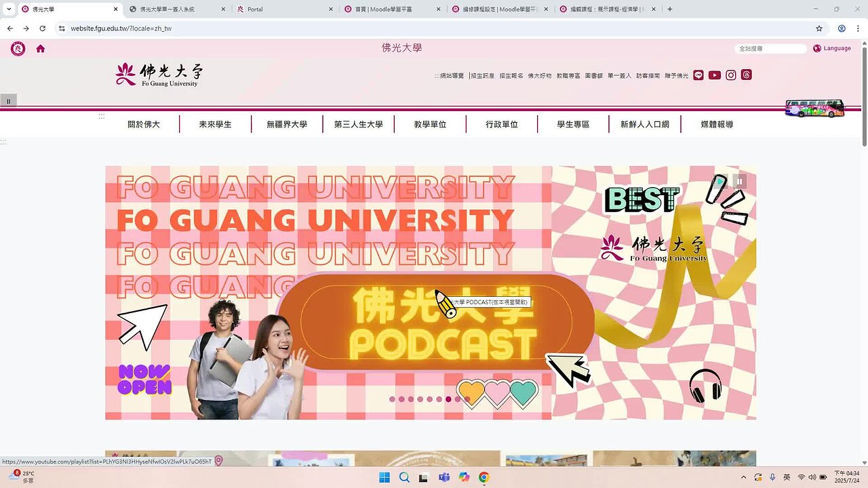Expand the 行政單位 menu
The image size is (868, 488).
point(502,124)
